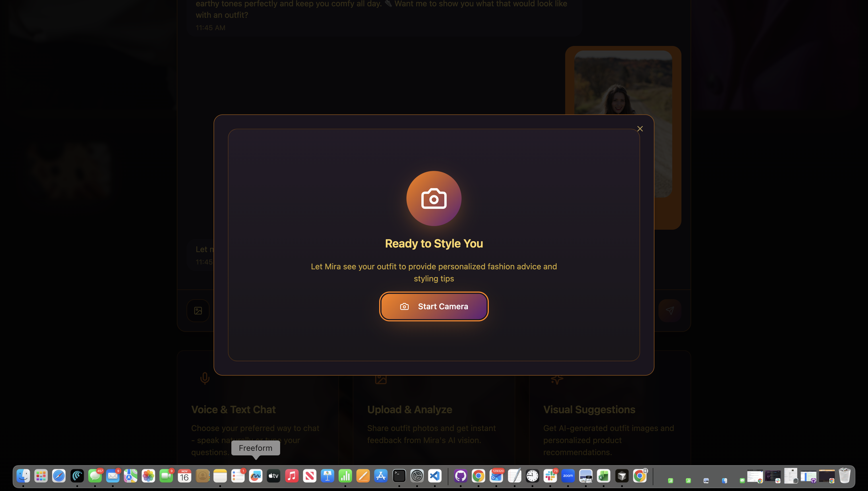This screenshot has height=491, width=868.
Task: Open Visual Studio Code in the dock
Action: 435,476
